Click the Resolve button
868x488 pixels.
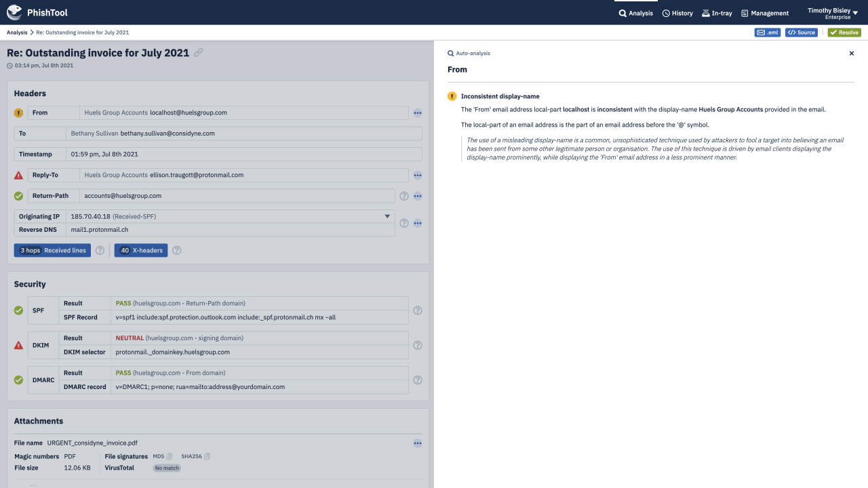844,33
